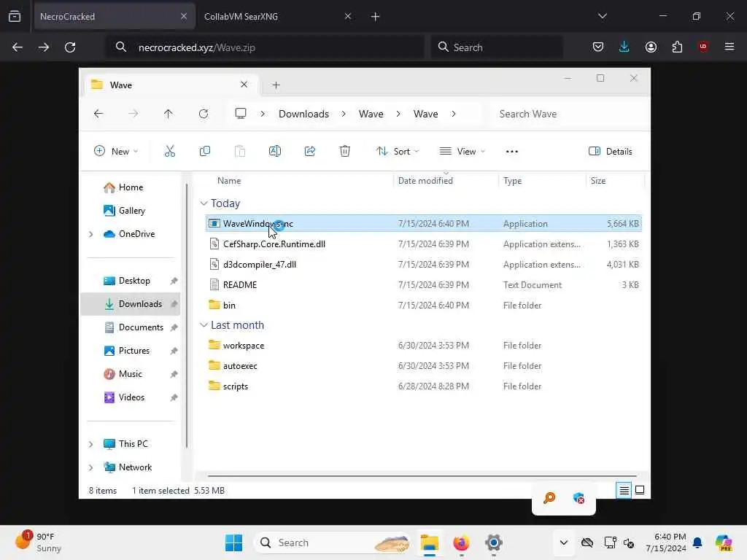Open Save to Pocket in browser toolbar

click(598, 47)
